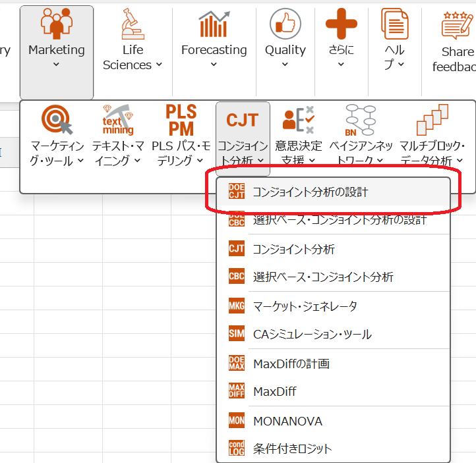This screenshot has width=476, height=463.
Task: Open the ヘルプ document icon
Action: pos(395,25)
